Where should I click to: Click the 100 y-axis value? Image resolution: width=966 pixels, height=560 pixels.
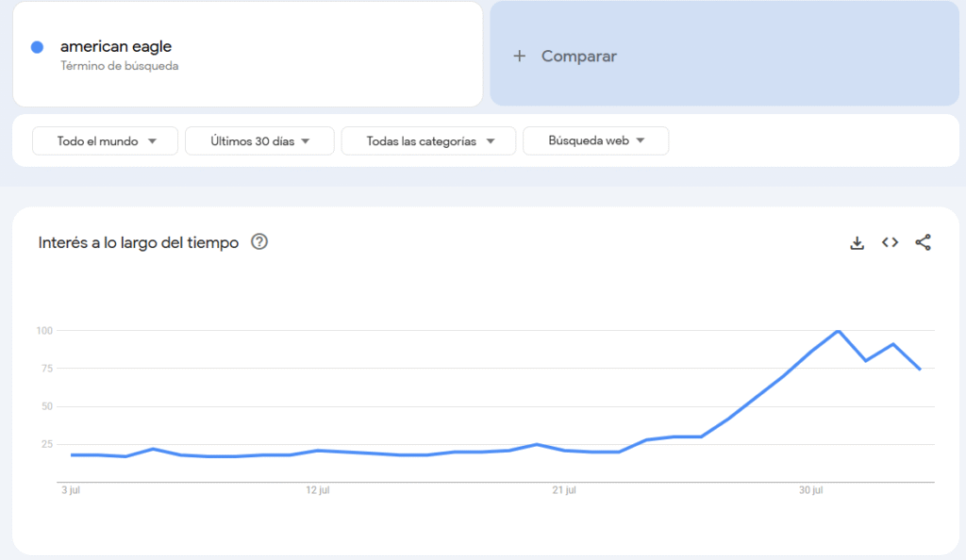click(x=44, y=331)
